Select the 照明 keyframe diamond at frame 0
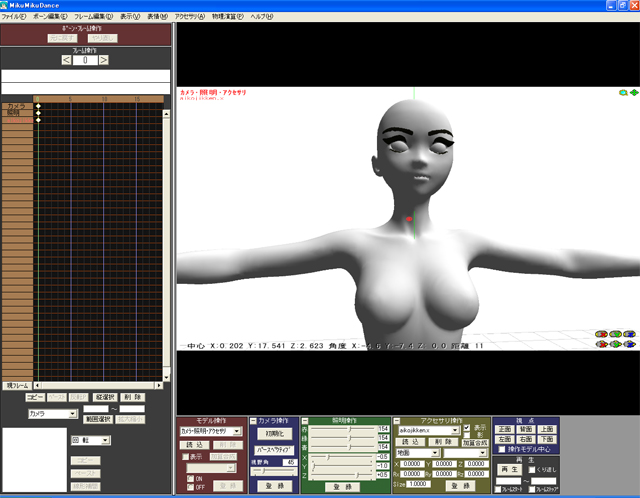The height and width of the screenshot is (498, 640). point(38,113)
